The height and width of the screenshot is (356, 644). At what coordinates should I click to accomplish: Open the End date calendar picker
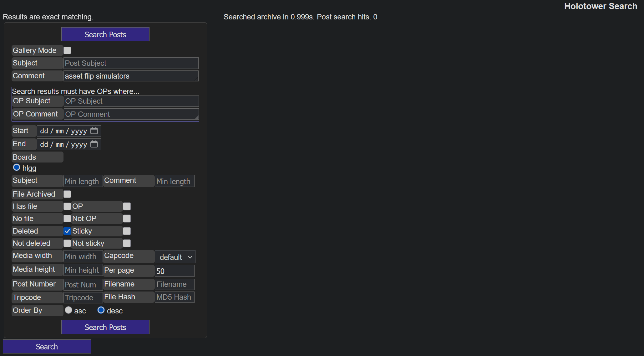(94, 144)
